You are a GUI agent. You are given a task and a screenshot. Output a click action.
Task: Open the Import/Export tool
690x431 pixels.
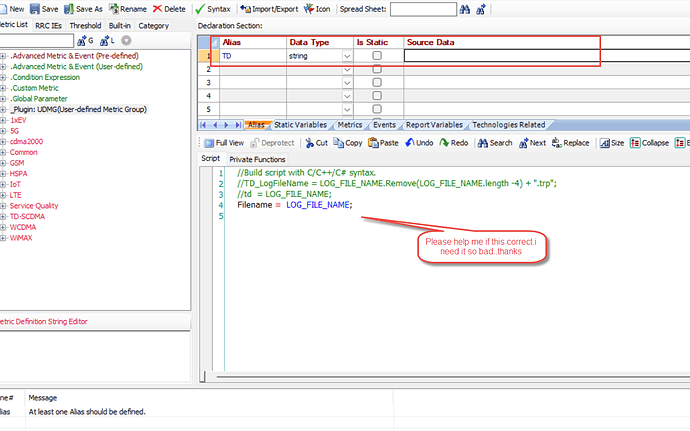pyautogui.click(x=269, y=9)
